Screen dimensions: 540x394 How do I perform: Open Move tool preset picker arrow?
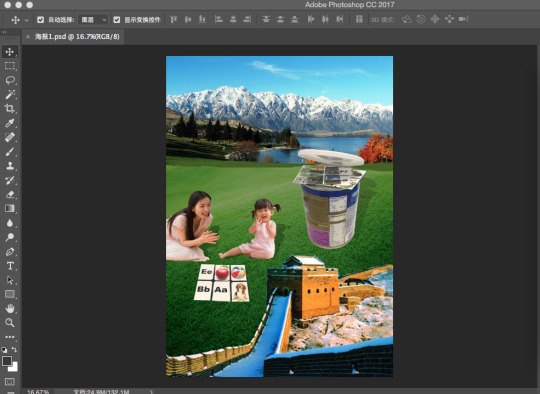(27, 20)
